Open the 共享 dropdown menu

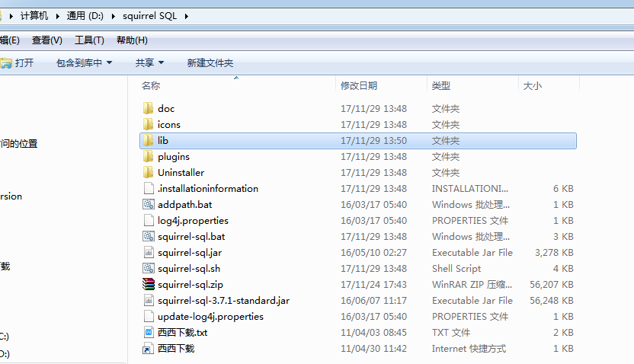point(149,63)
